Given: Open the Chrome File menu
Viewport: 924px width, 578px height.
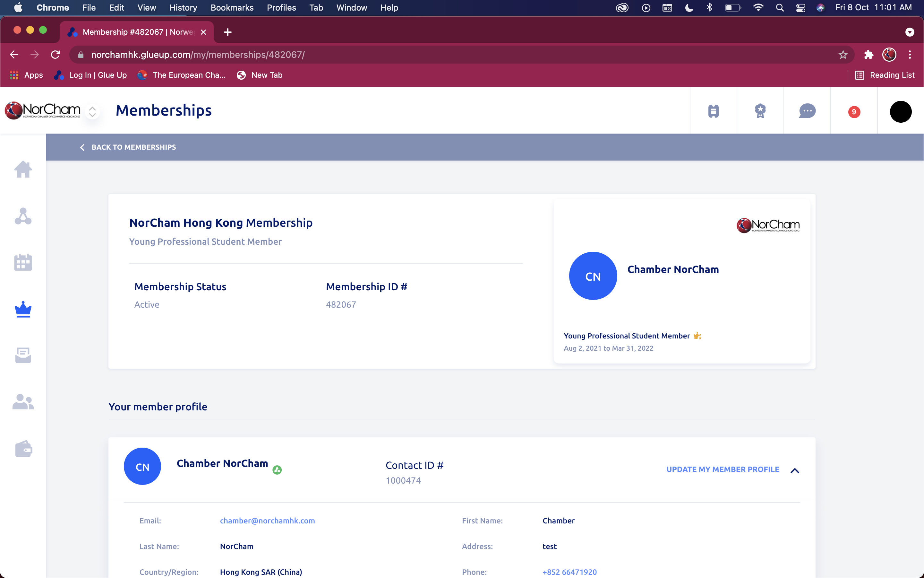Looking at the screenshot, I should click(89, 8).
